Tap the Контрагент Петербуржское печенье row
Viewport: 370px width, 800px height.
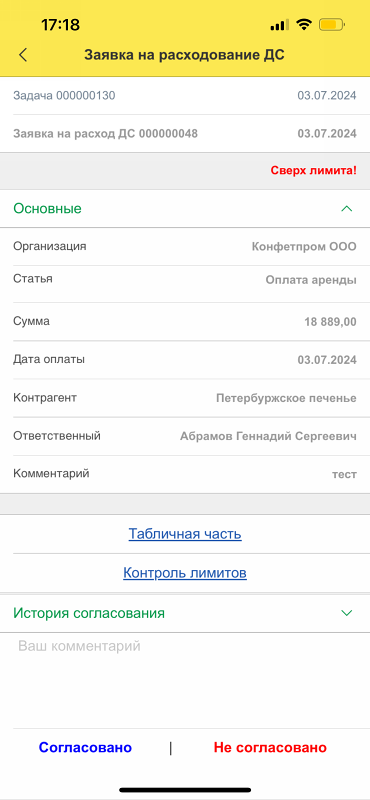[185, 398]
